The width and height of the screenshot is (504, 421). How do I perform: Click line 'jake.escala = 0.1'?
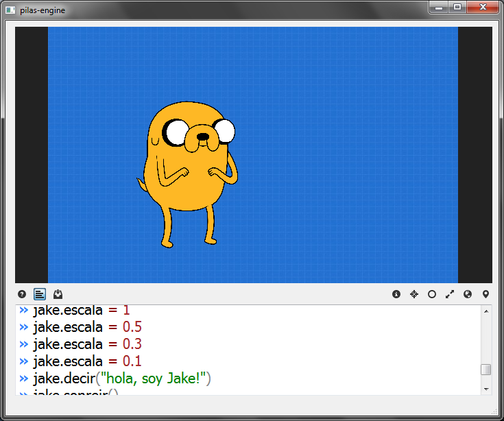click(87, 361)
